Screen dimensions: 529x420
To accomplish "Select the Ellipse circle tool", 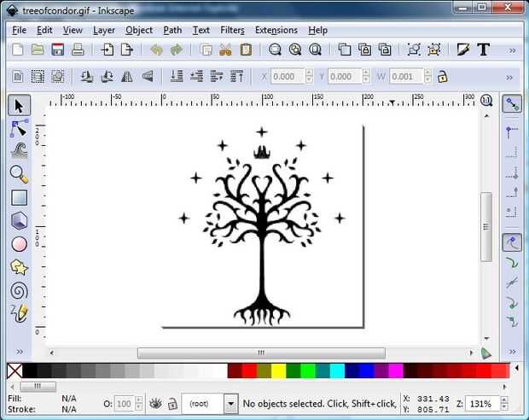I will [x=19, y=244].
